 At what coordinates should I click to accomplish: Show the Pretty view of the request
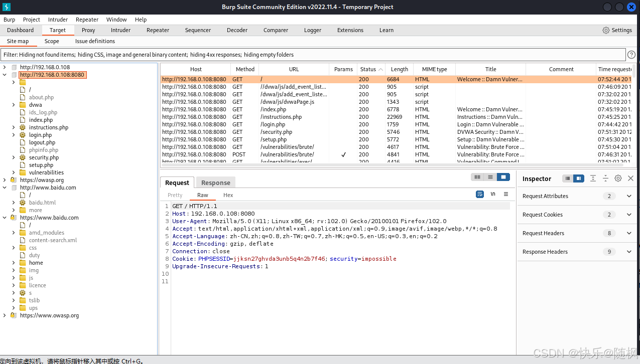[175, 195]
